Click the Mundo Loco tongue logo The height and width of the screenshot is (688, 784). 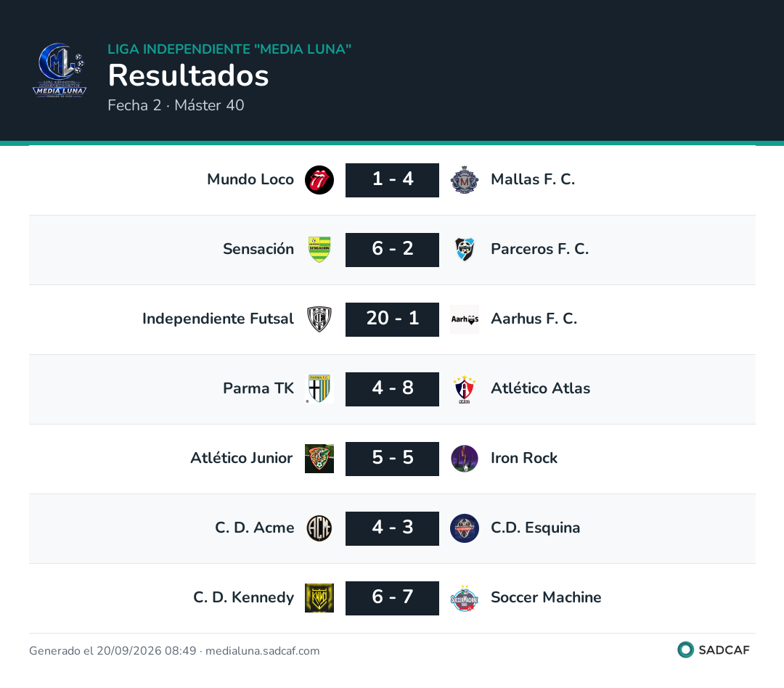click(x=319, y=180)
